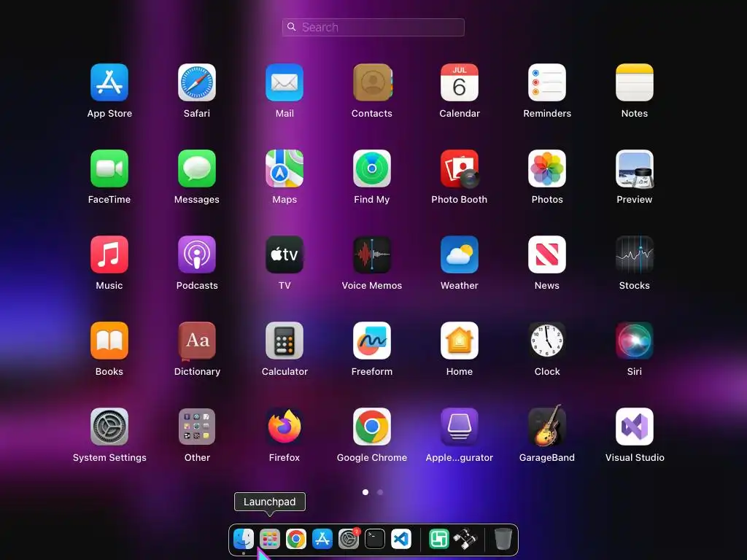This screenshot has height=560, width=747.
Task: Open the Home app
Action: point(460,341)
